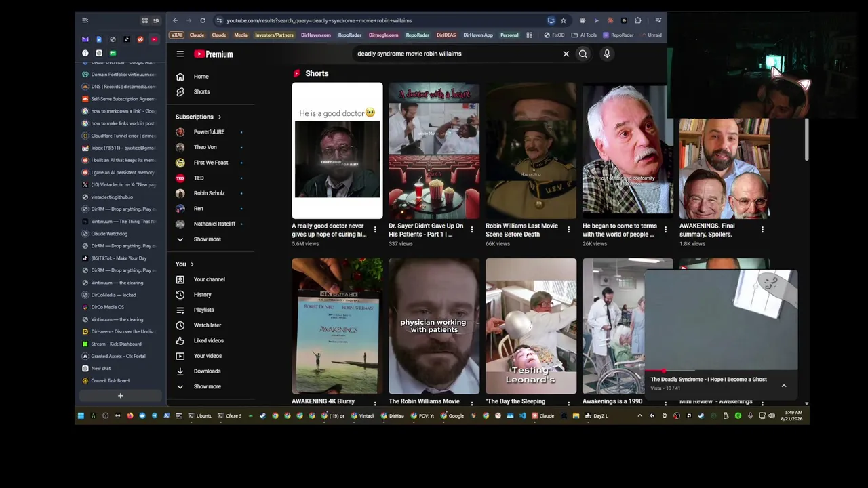Open options for 'Robin Williams Last Movie' short

click(x=568, y=230)
